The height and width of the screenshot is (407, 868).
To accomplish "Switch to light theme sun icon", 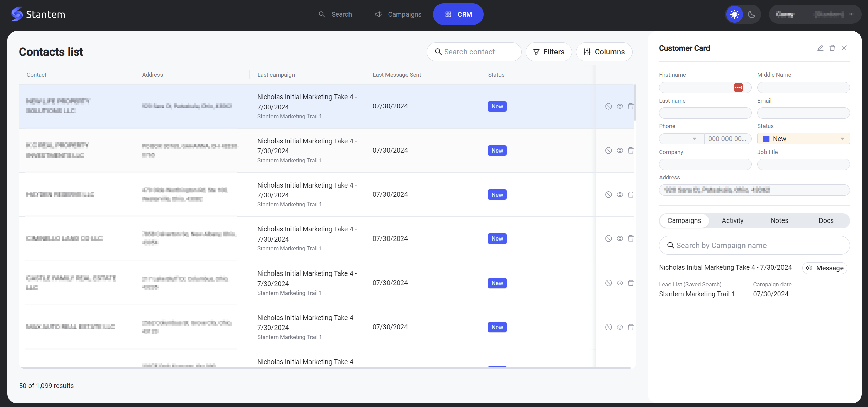I will coord(734,14).
